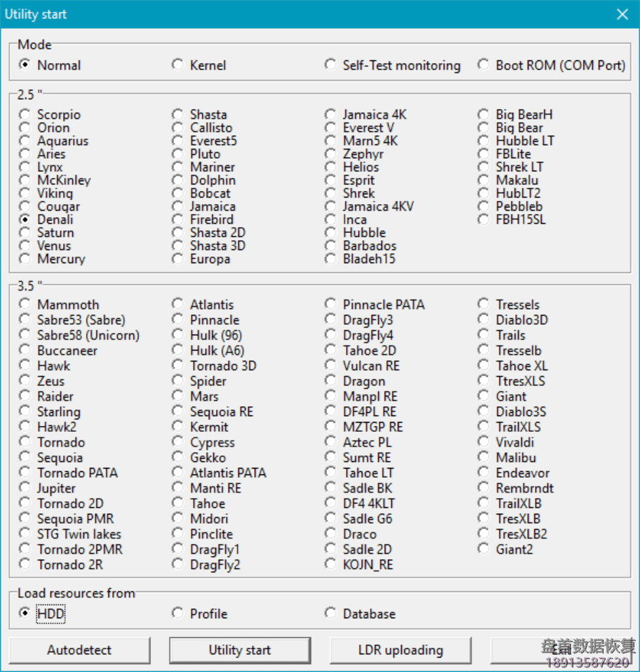The height and width of the screenshot is (672, 640).
Task: Select Boot ROM (COM Port) mode
Action: point(484,65)
